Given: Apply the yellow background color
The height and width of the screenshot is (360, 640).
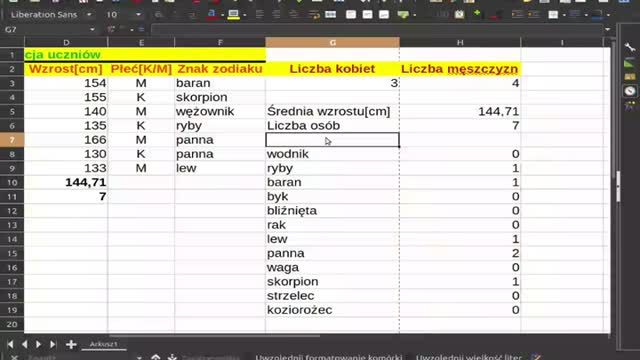Looking at the screenshot, I should tap(233, 15).
